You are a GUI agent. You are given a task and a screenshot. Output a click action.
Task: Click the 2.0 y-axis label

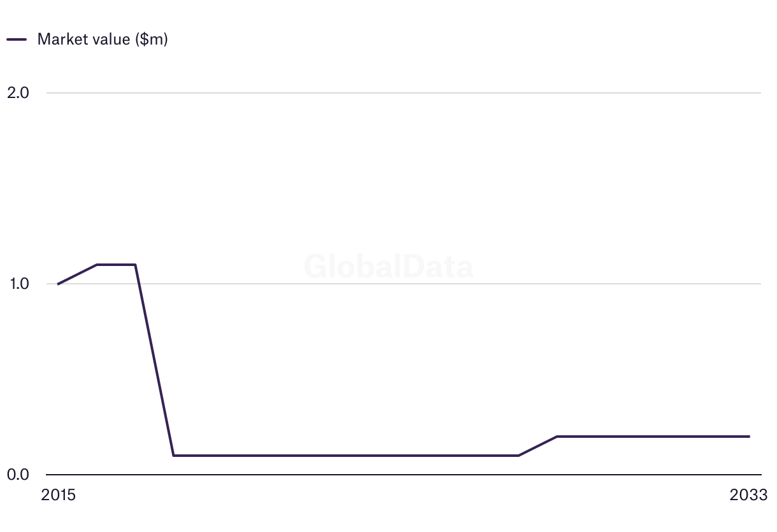[18, 93]
